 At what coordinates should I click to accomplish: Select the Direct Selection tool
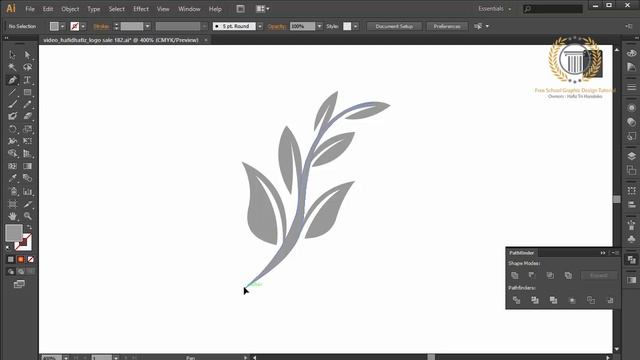pyautogui.click(x=27, y=55)
